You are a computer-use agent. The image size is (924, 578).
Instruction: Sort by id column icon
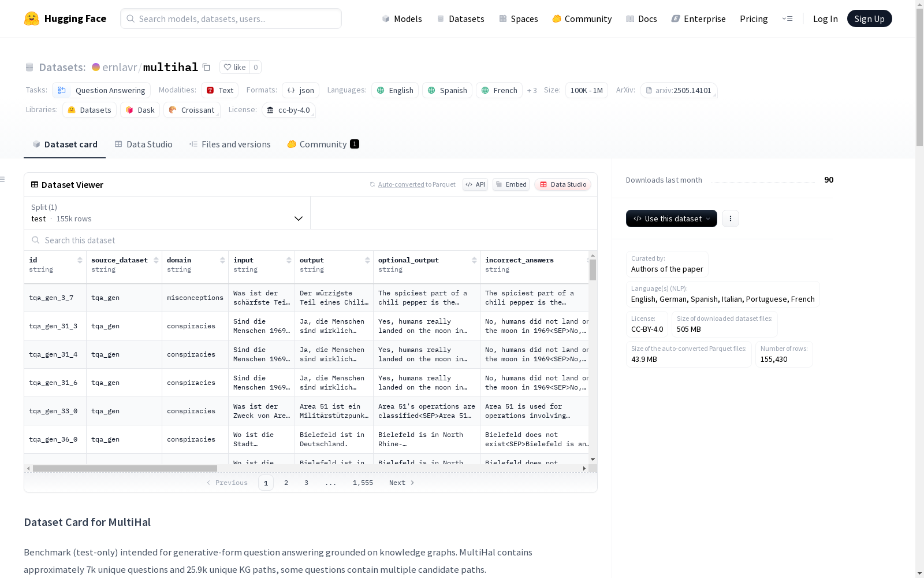[80, 260]
